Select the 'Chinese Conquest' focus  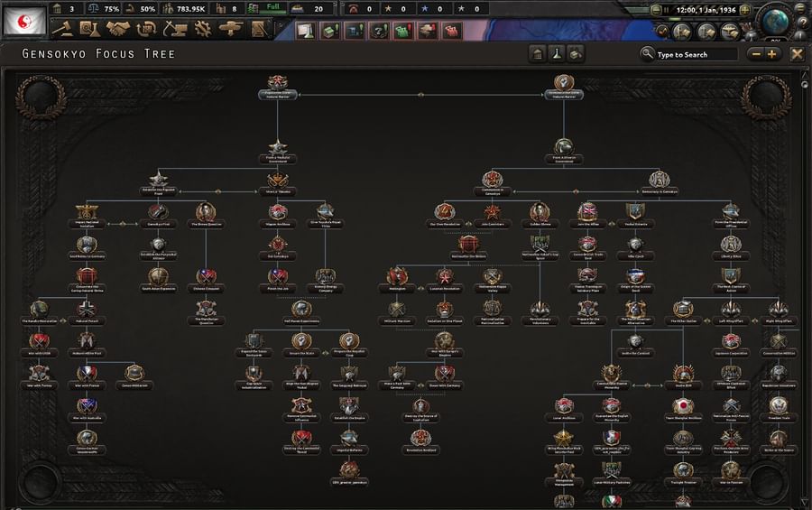pos(206,281)
